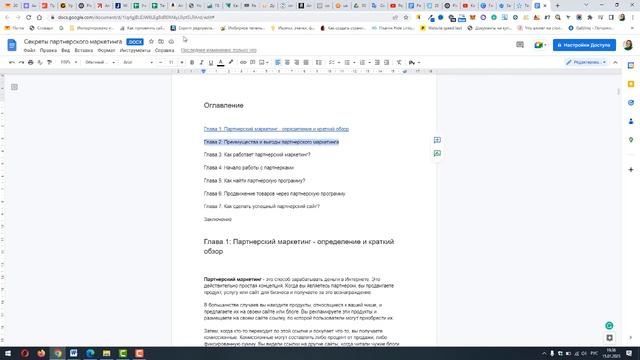Suggest edits using the margin icon
Screen dimensions: 640x360
[437, 153]
